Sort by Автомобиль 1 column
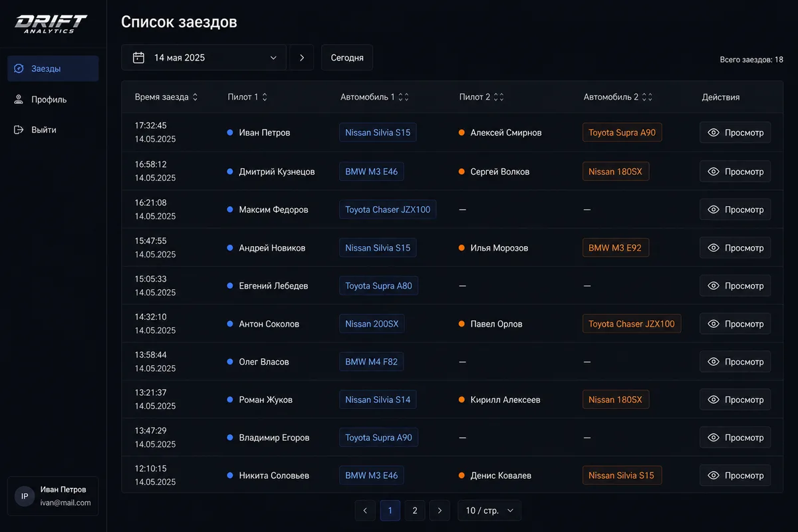 pyautogui.click(x=404, y=97)
